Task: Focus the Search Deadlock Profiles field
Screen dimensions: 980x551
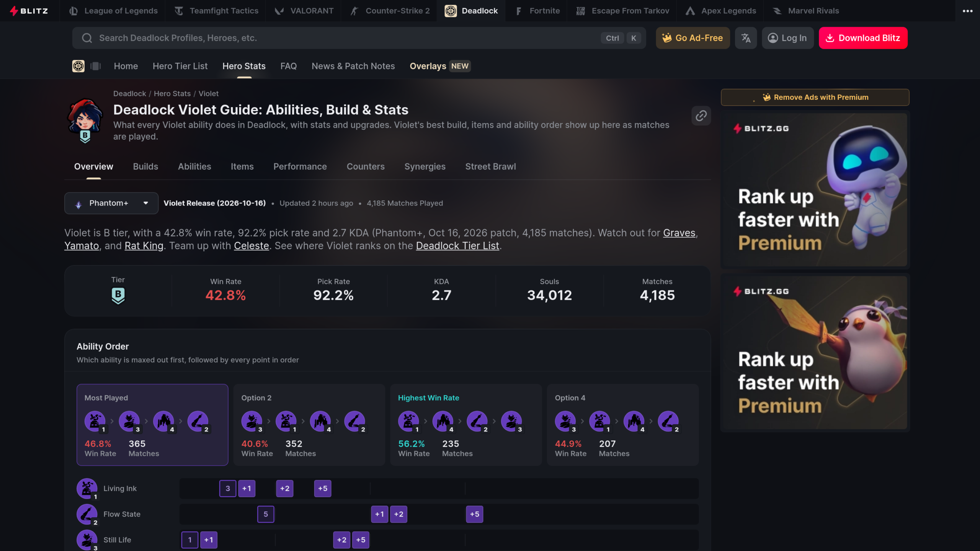Action: 359,38
